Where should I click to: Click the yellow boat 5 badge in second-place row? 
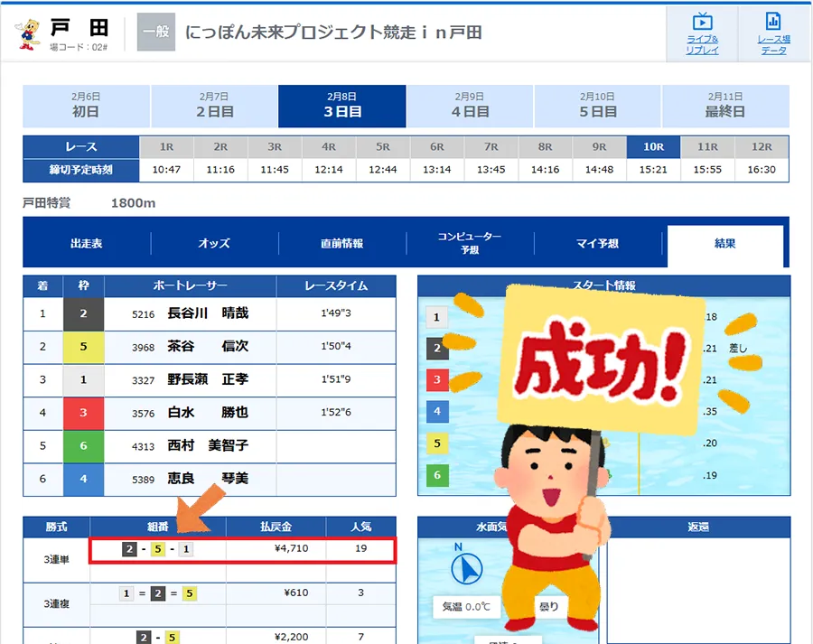(x=84, y=347)
